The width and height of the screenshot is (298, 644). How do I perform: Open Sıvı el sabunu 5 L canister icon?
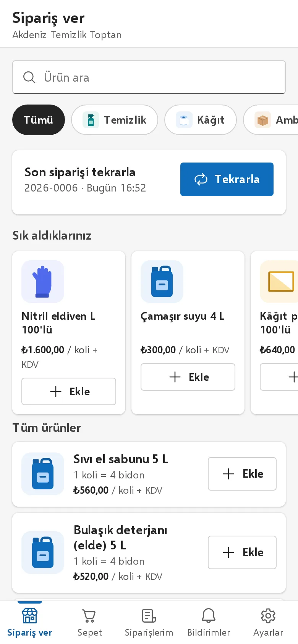coord(43,474)
